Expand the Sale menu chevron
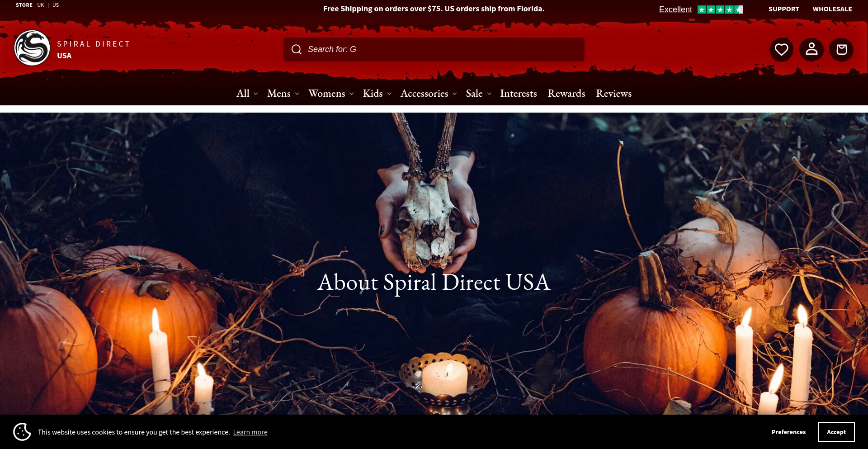Viewport: 868px width, 449px height. 489,94
